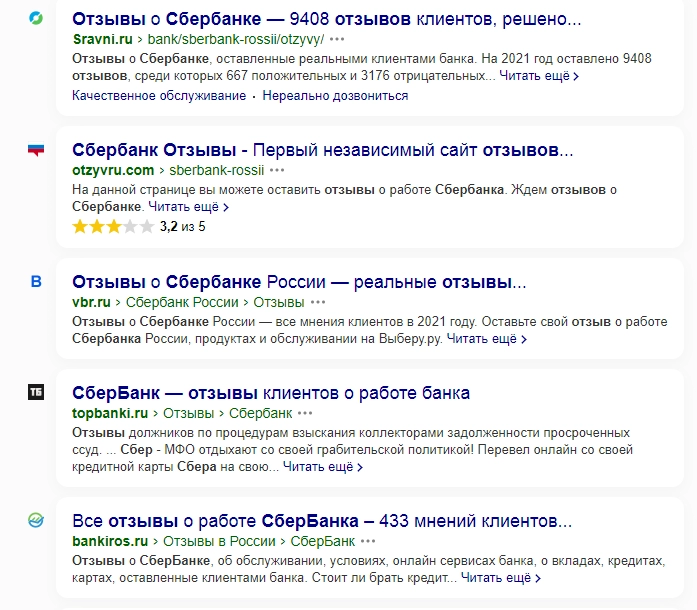Image resolution: width=697 pixels, height=610 pixels.
Task: Expand 'Читать ещё' in Sravni.ru snippet
Action: (539, 76)
